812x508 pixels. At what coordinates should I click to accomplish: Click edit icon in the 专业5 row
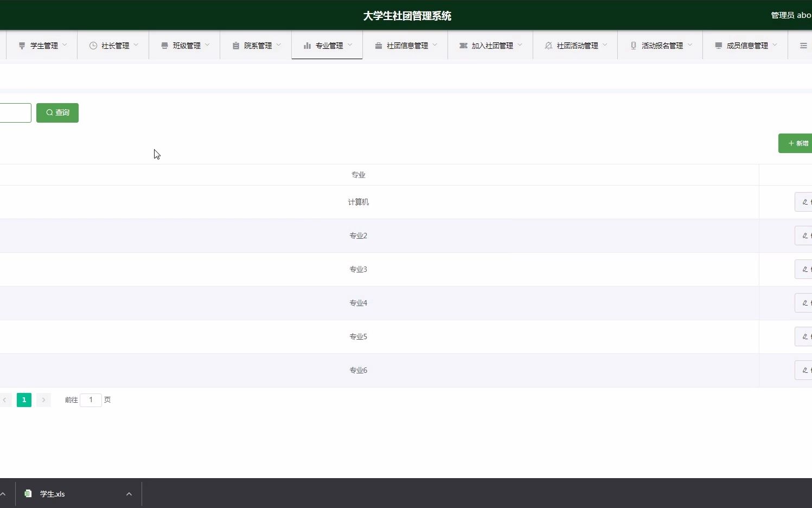805,336
